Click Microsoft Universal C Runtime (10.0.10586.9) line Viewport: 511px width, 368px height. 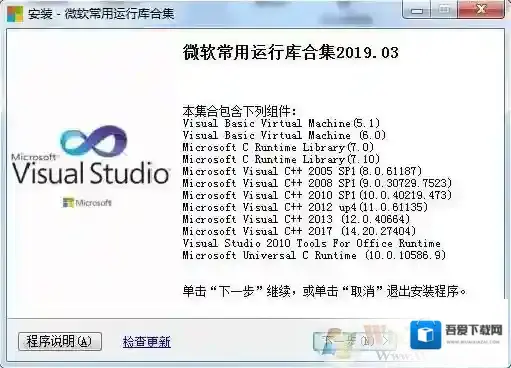[314, 255]
